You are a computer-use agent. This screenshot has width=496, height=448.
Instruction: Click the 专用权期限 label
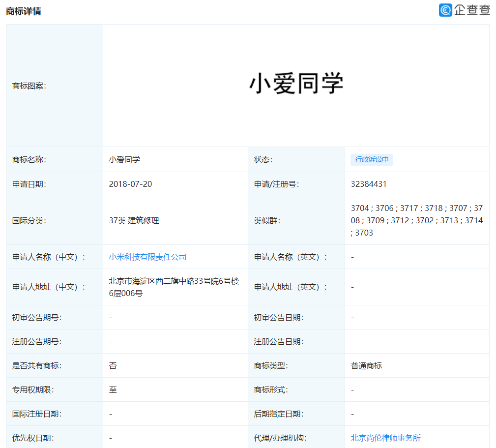(33, 390)
